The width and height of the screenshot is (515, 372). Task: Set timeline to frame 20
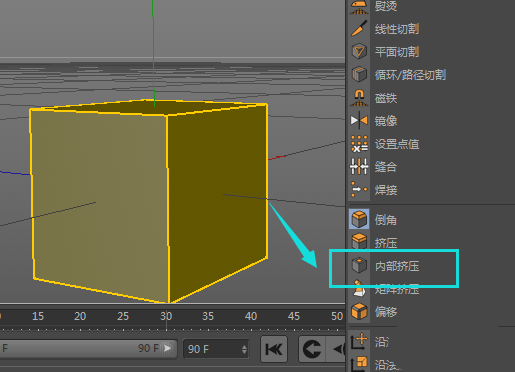(x=80, y=316)
